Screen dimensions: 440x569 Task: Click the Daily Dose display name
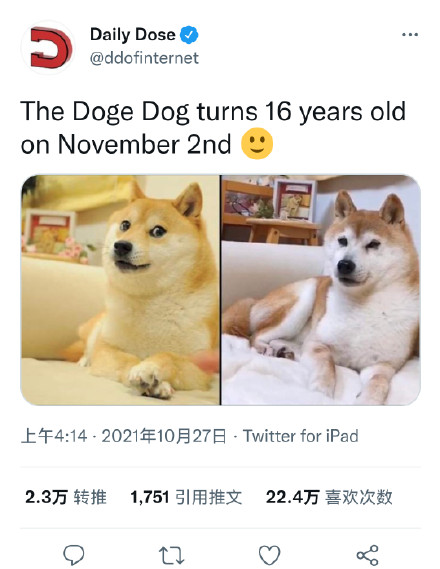coord(133,35)
